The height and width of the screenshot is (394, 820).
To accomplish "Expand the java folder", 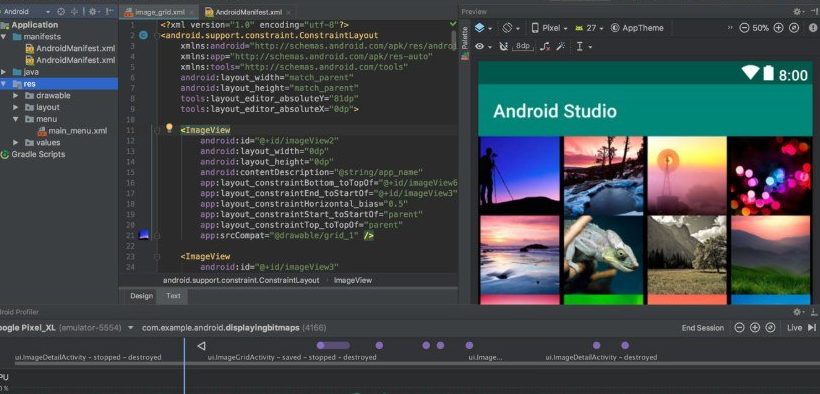I will (x=4, y=72).
